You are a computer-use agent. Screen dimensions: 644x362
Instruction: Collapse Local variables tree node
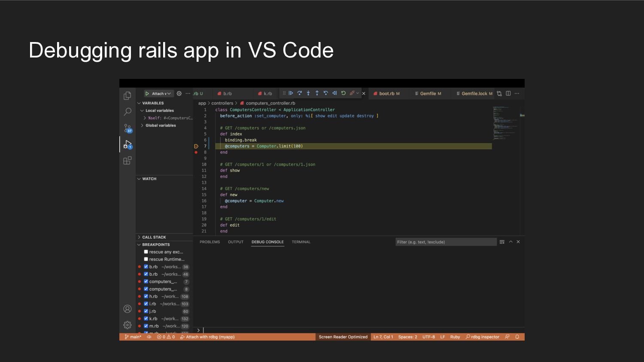click(142, 111)
